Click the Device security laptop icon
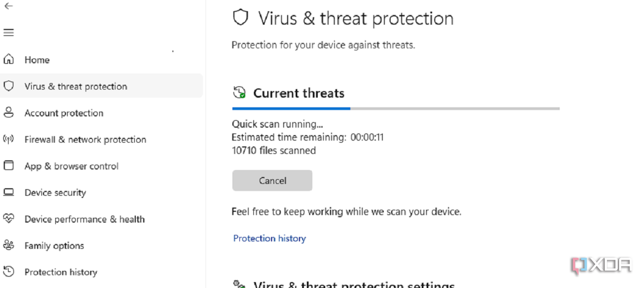This screenshot has width=644, height=288. coord(9,192)
